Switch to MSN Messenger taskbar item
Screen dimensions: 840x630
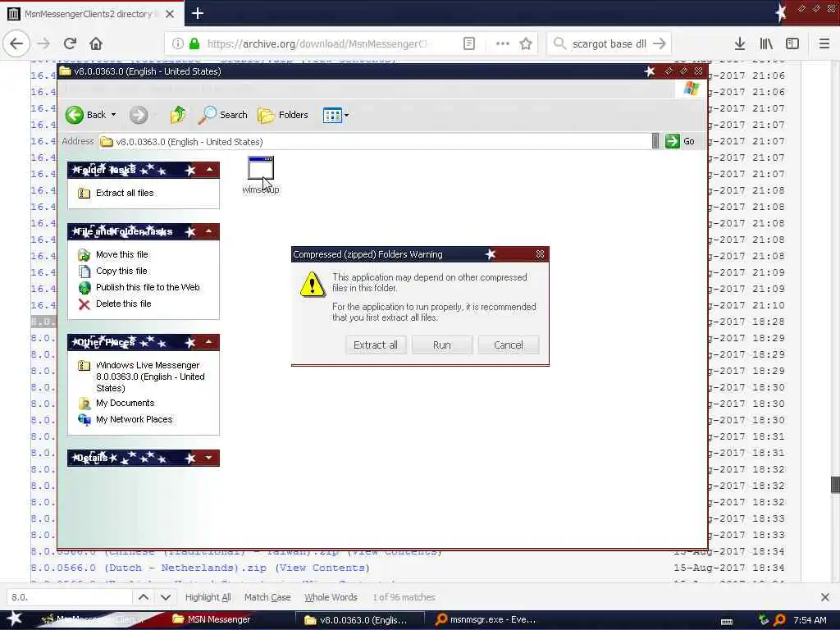pyautogui.click(x=212, y=620)
